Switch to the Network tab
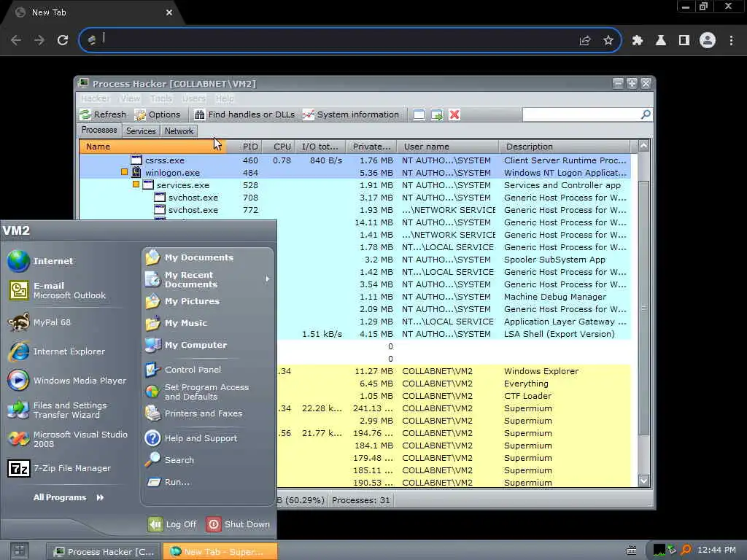This screenshot has width=747, height=560. click(x=179, y=131)
